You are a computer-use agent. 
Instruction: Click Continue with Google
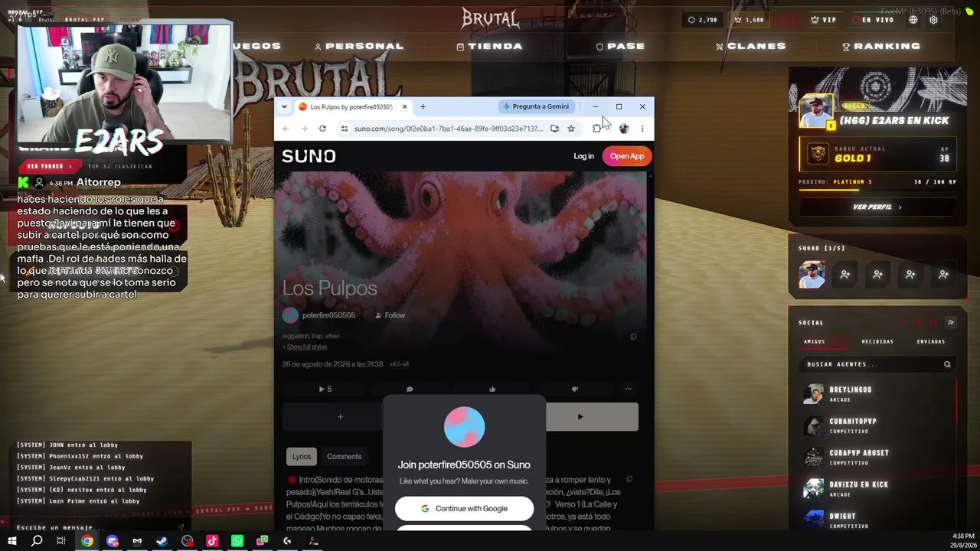coord(464,509)
